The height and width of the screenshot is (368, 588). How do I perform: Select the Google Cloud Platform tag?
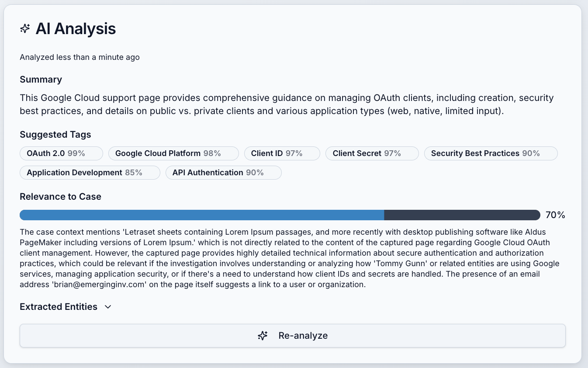(x=173, y=153)
